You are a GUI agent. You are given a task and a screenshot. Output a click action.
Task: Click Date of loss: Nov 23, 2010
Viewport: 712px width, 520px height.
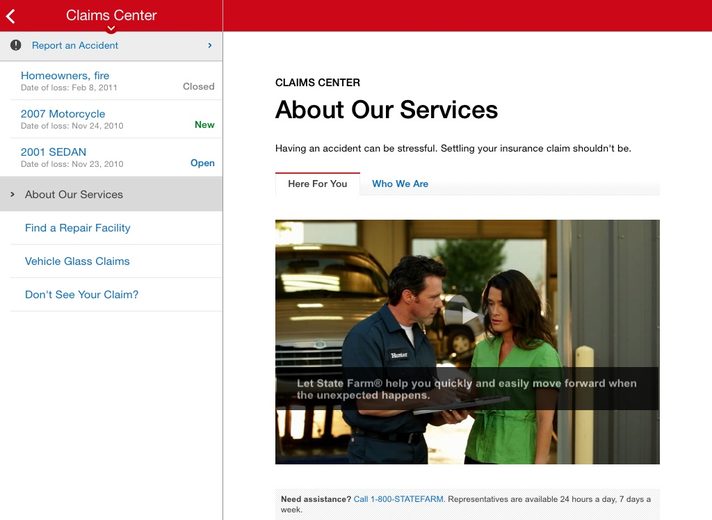(72, 164)
